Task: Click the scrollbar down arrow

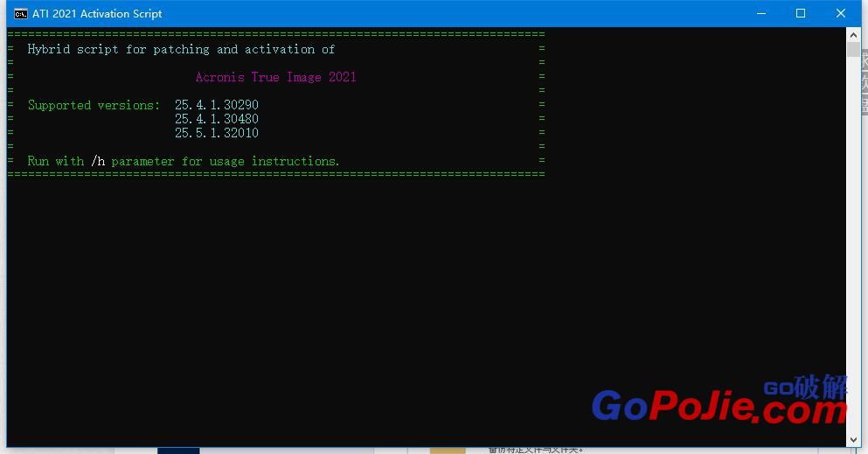Action: (x=853, y=440)
